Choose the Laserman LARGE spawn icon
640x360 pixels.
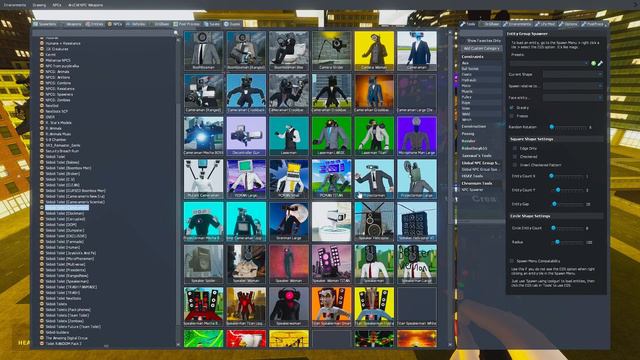(331, 136)
